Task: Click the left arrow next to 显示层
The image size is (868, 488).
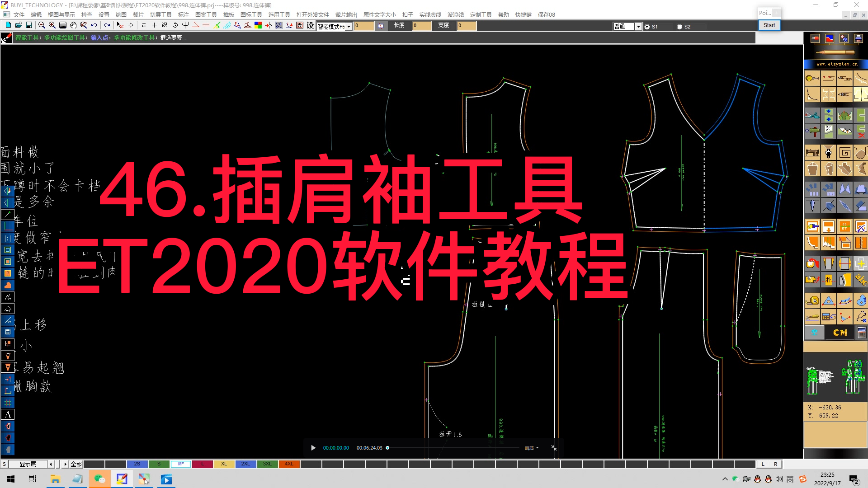Action: pos(51,464)
